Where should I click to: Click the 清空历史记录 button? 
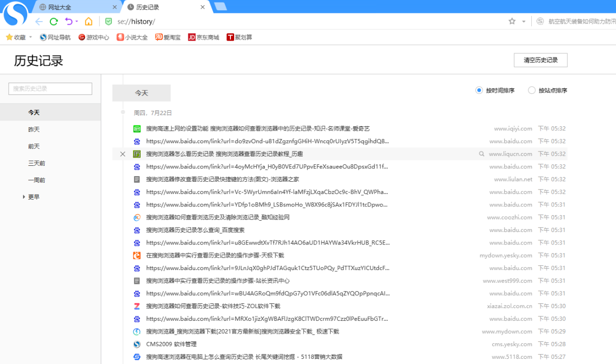point(540,60)
